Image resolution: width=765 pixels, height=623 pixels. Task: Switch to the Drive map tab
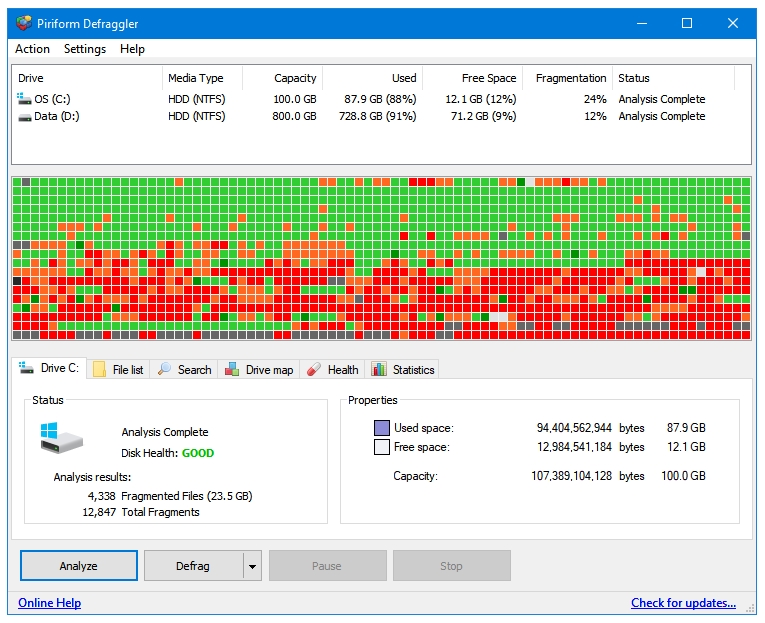pos(259,369)
